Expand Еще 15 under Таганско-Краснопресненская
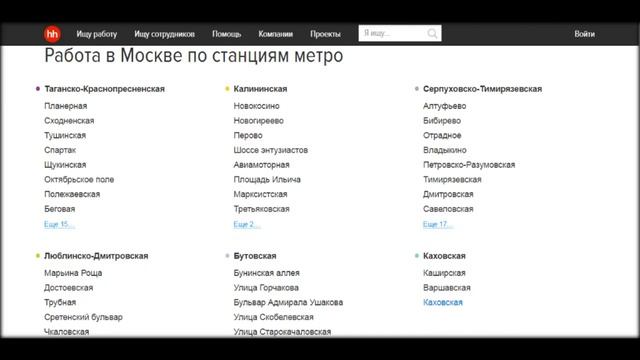The image size is (640, 360). (59, 224)
